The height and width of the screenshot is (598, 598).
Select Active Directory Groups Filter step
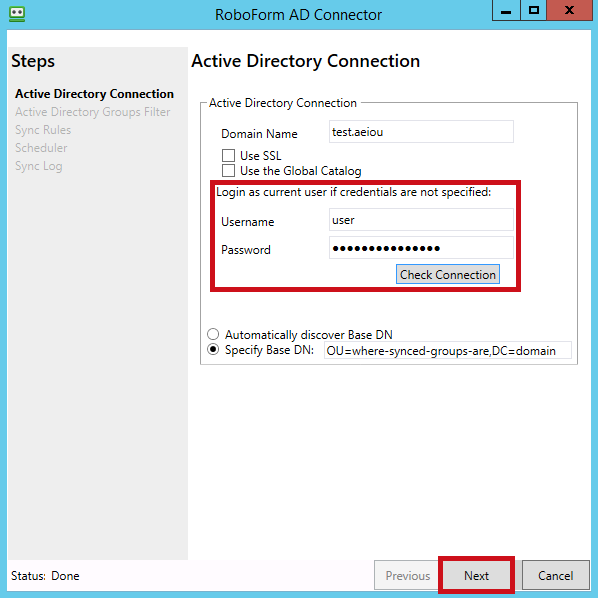[x=93, y=112]
